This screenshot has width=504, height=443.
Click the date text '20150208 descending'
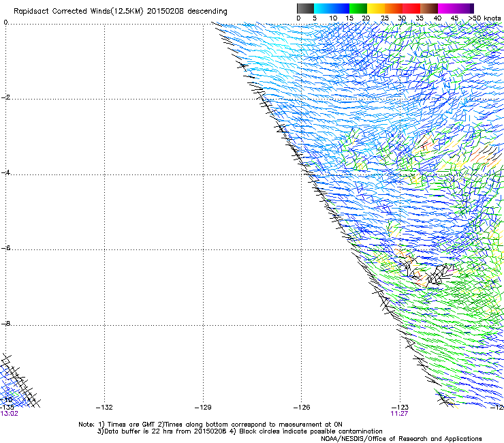tap(187, 12)
